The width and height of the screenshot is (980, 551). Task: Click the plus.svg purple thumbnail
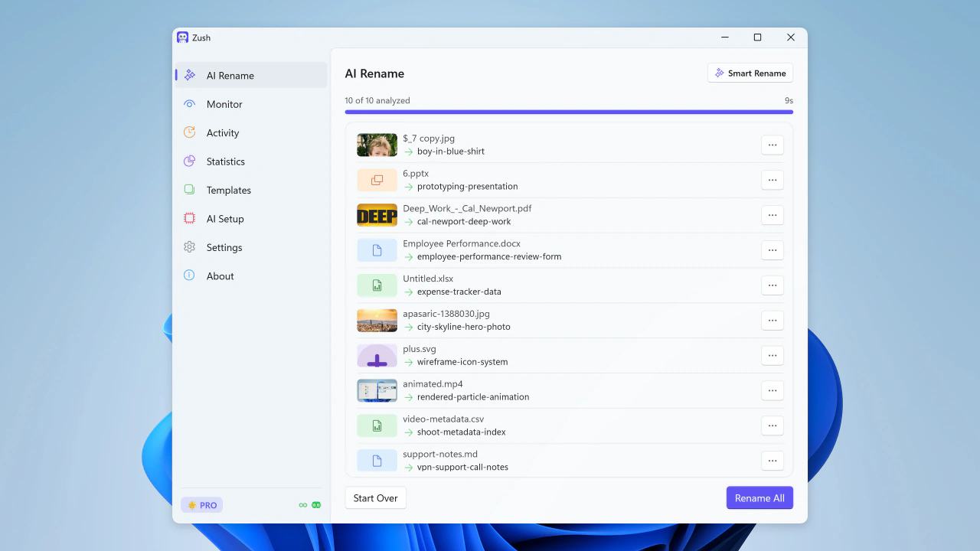click(x=377, y=356)
